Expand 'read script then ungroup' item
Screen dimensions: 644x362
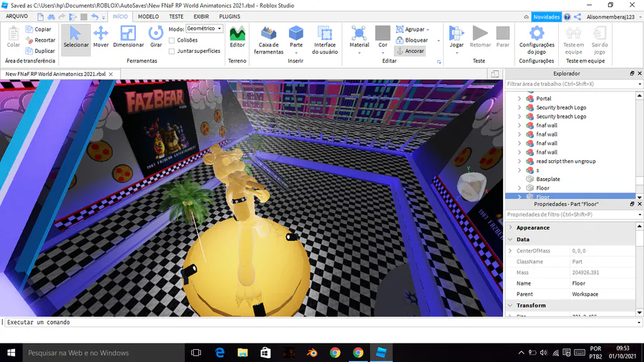tap(519, 161)
